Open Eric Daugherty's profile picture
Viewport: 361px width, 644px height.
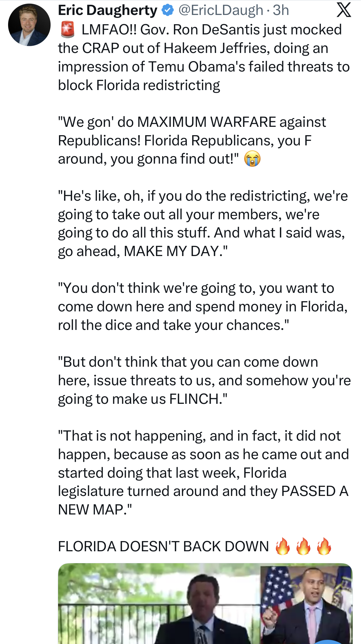(x=29, y=25)
